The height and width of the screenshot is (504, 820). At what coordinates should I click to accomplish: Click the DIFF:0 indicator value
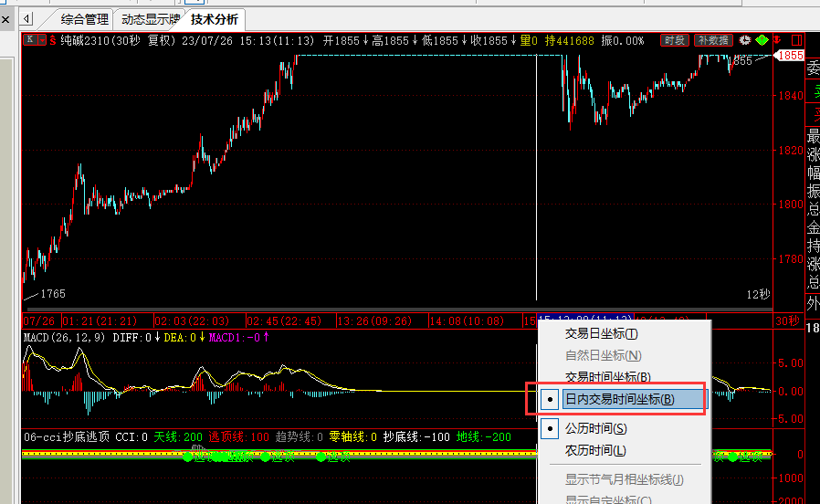click(x=135, y=338)
